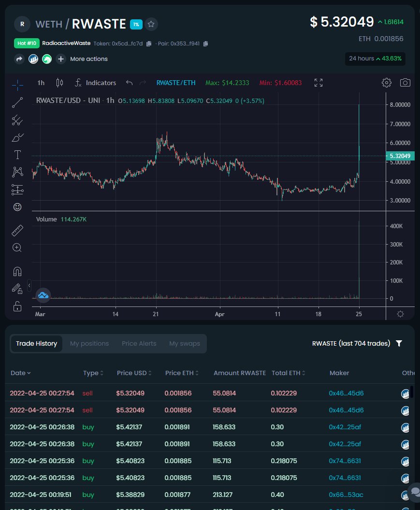Open explorer icon for first sell row
The image size is (420, 510).
(405, 394)
